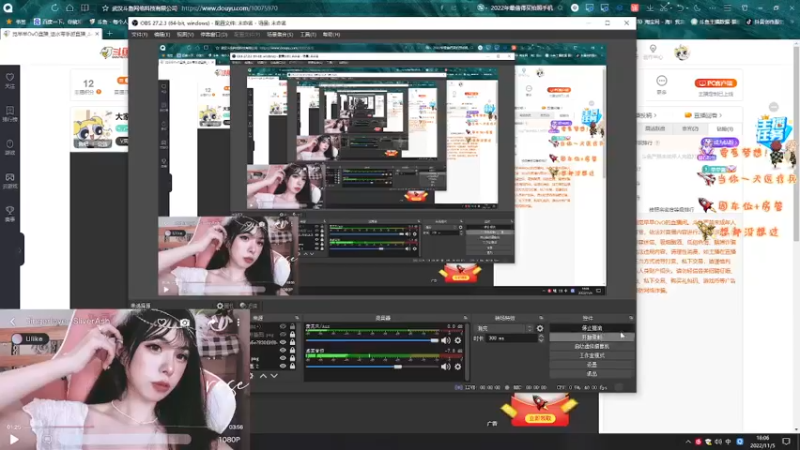
Task: Toggle lock of bottom source row
Action: click(292, 366)
